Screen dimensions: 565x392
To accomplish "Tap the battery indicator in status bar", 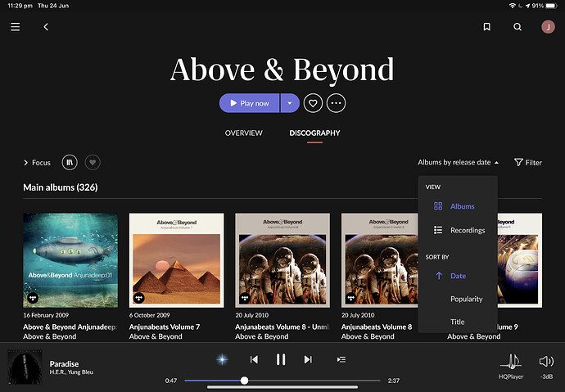I will point(551,6).
